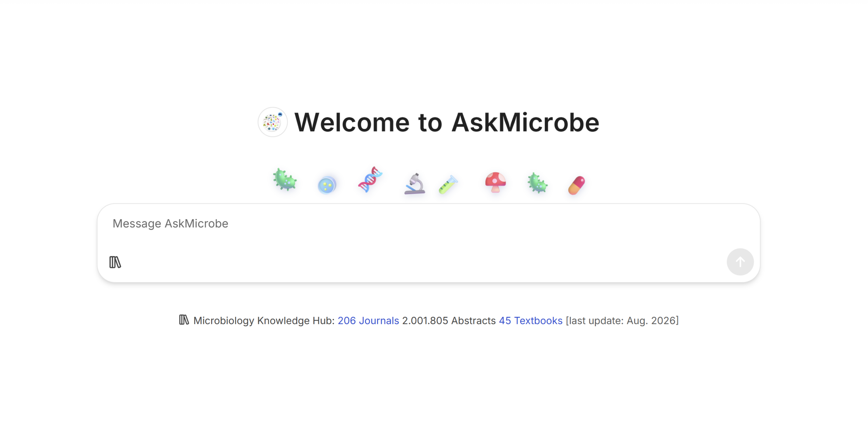The height and width of the screenshot is (425, 868).
Task: Open the 45 Textbooks link
Action: pyautogui.click(x=530, y=320)
